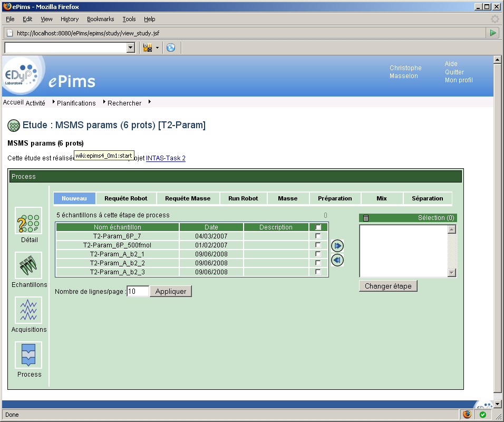Follow the INTAS-Task 2 project link
504x422 pixels.
(x=166, y=158)
